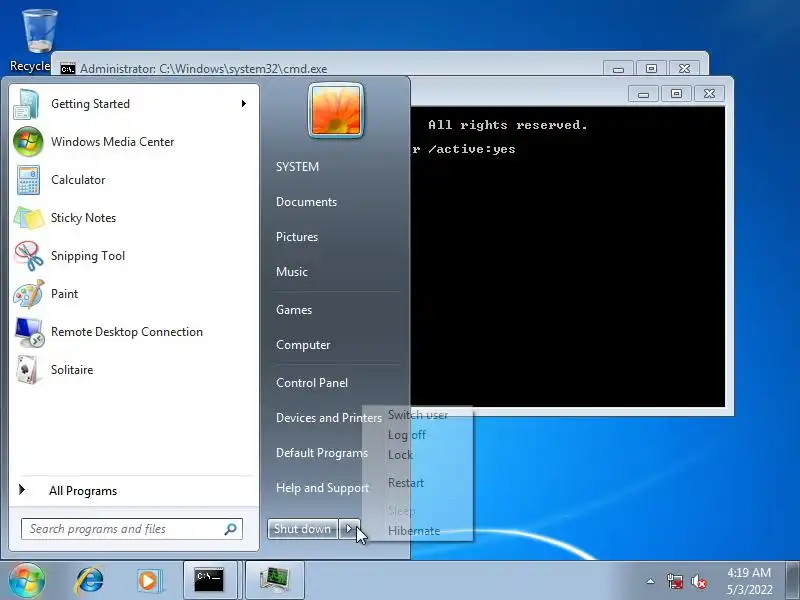Launch Windows Media Center icon
This screenshot has width=800, height=600.
click(28, 142)
